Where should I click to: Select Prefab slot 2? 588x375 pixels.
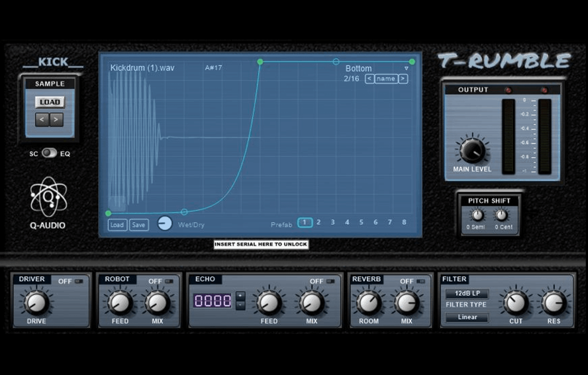point(318,222)
